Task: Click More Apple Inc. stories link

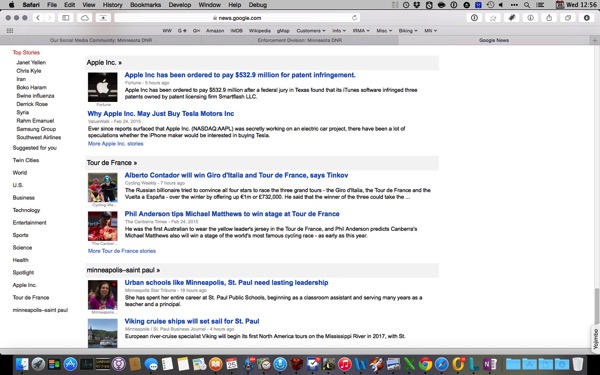Action: (116, 144)
